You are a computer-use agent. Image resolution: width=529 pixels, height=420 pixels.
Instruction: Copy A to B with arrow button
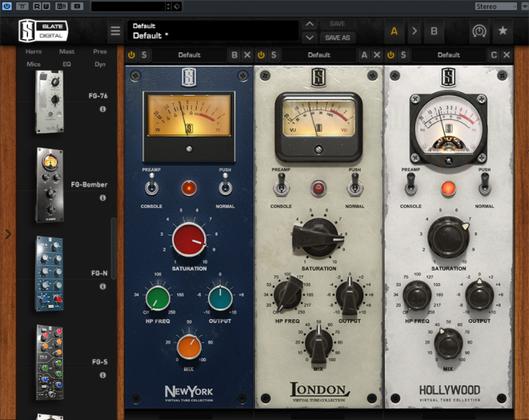[x=415, y=31]
